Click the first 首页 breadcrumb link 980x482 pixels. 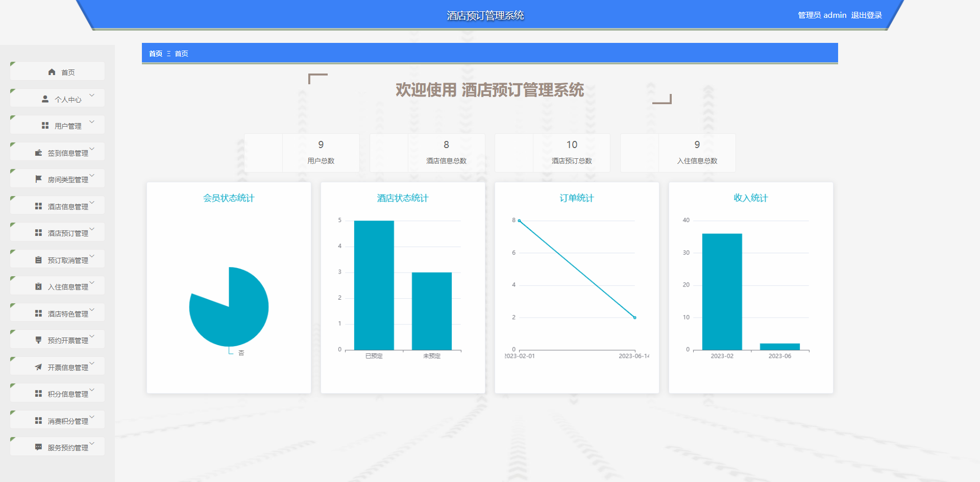coord(156,54)
